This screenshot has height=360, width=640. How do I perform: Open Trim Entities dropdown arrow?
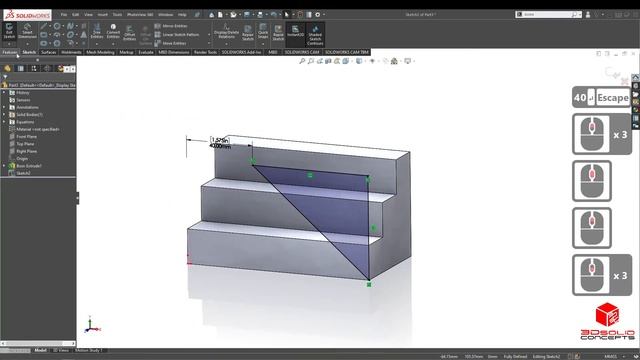click(x=97, y=44)
